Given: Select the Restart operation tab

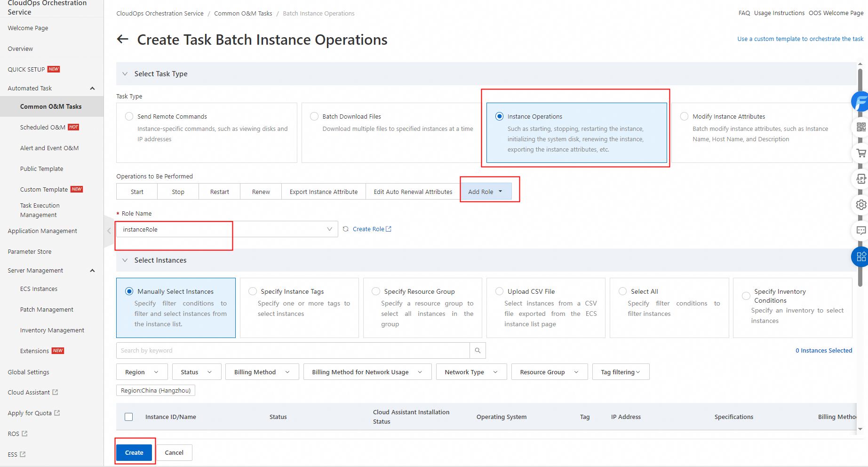Looking at the screenshot, I should click(219, 192).
